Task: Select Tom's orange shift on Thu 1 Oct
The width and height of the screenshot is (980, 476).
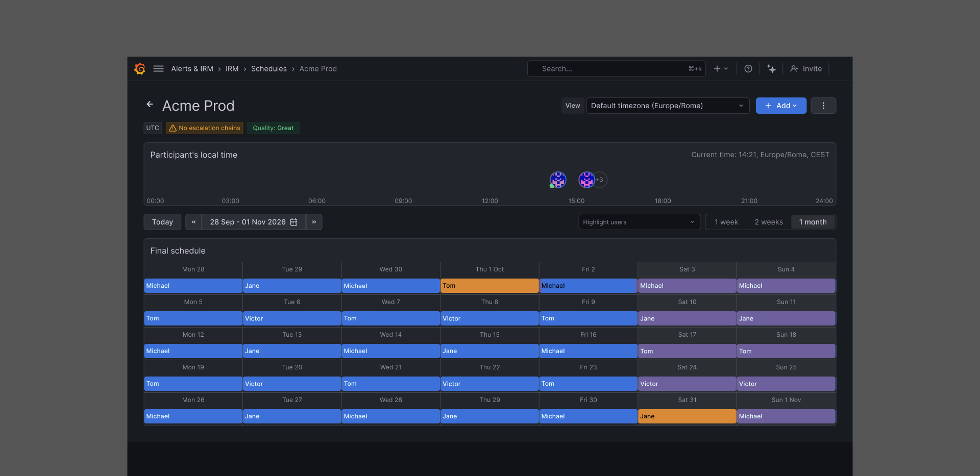Action: [489, 286]
